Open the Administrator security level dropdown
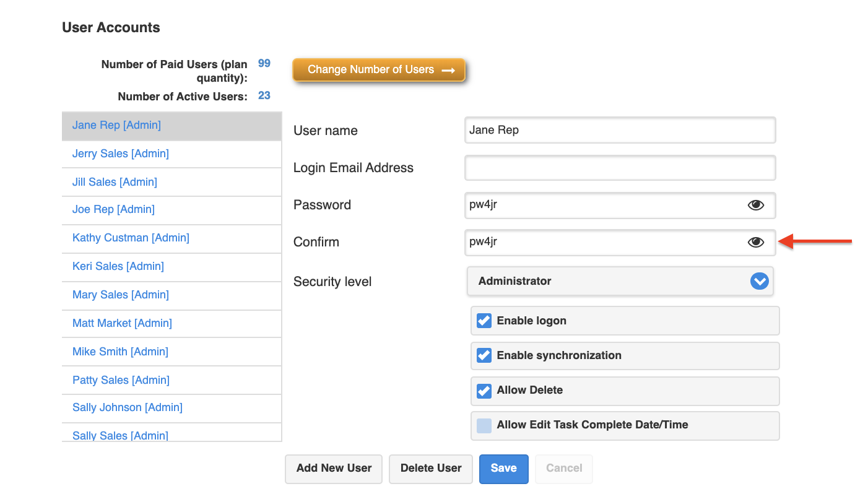Image resolution: width=868 pixels, height=494 pixels. pos(619,281)
